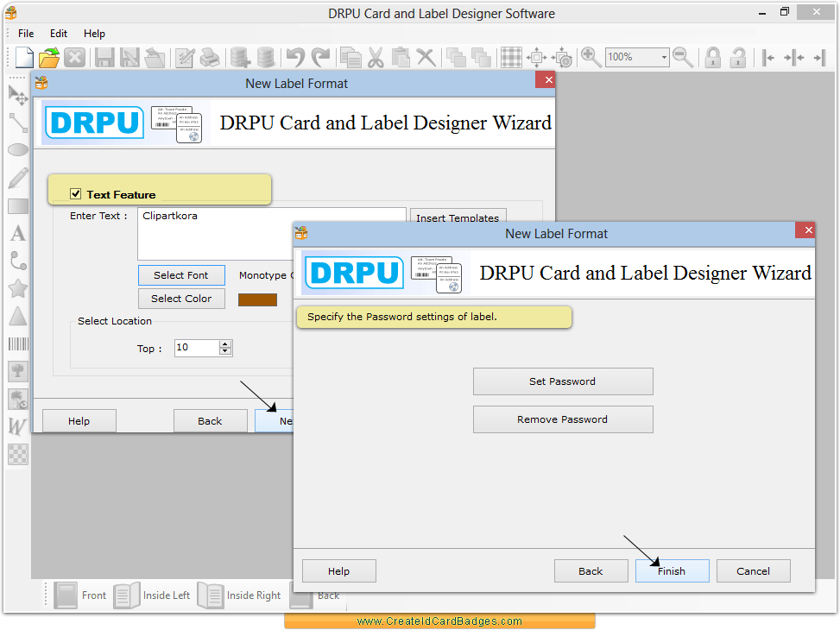Click the redo arrow icon
This screenshot has width=840, height=630.
pos(321,57)
